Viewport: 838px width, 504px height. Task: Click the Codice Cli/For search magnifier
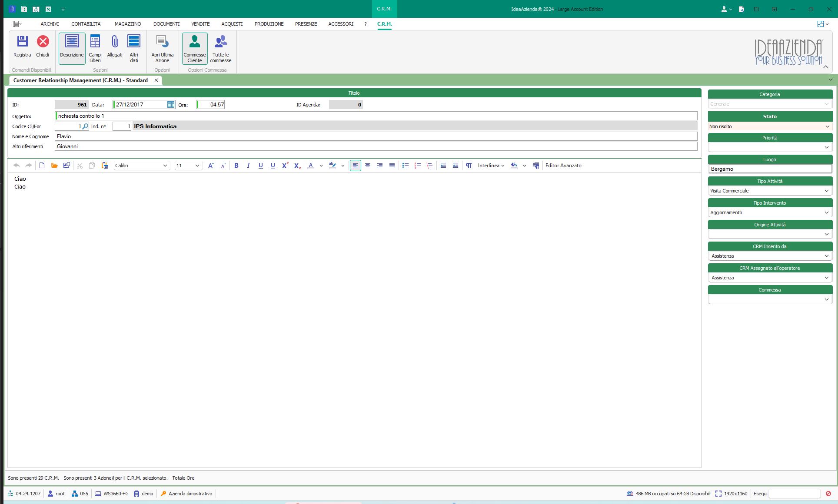coord(85,126)
